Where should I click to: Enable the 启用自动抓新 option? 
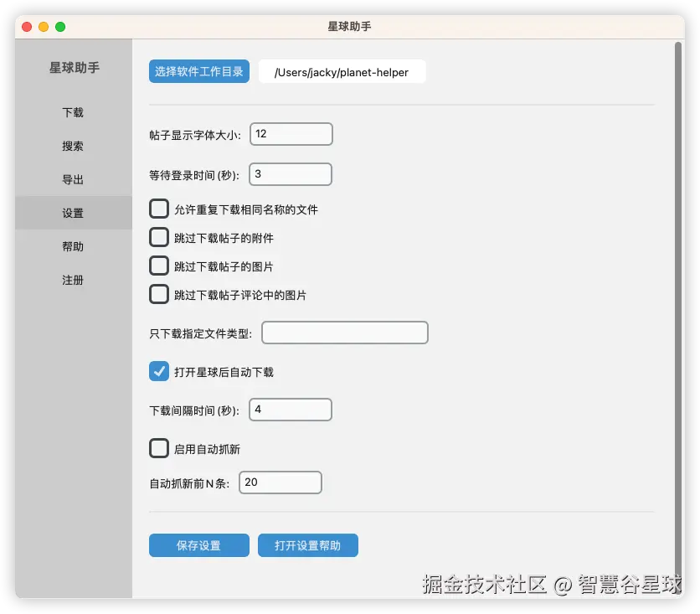pos(159,448)
